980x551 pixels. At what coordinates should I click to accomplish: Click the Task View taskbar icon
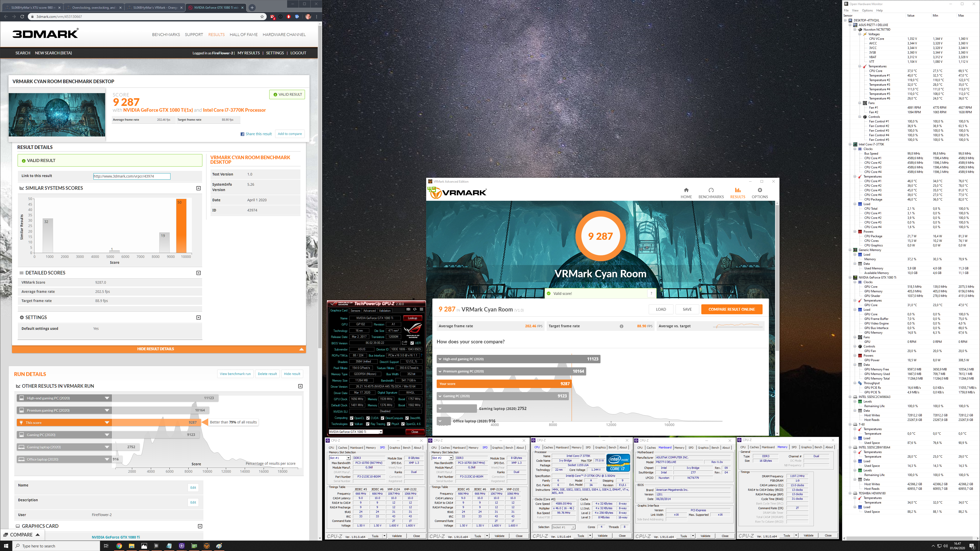(x=106, y=546)
